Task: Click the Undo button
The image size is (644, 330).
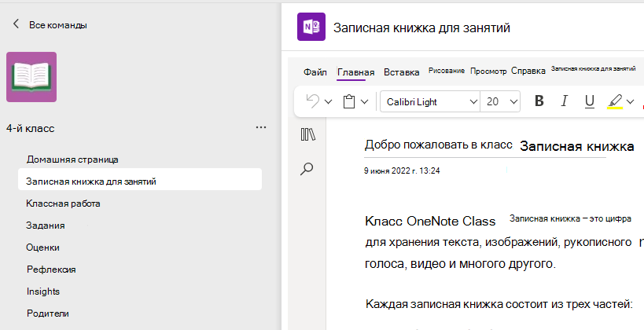Action: [x=313, y=101]
